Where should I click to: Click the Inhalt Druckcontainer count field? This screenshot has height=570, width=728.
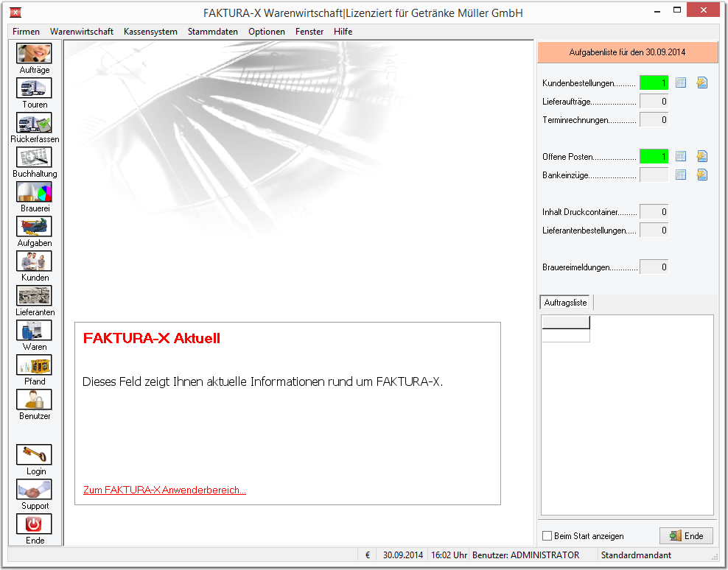[654, 211]
